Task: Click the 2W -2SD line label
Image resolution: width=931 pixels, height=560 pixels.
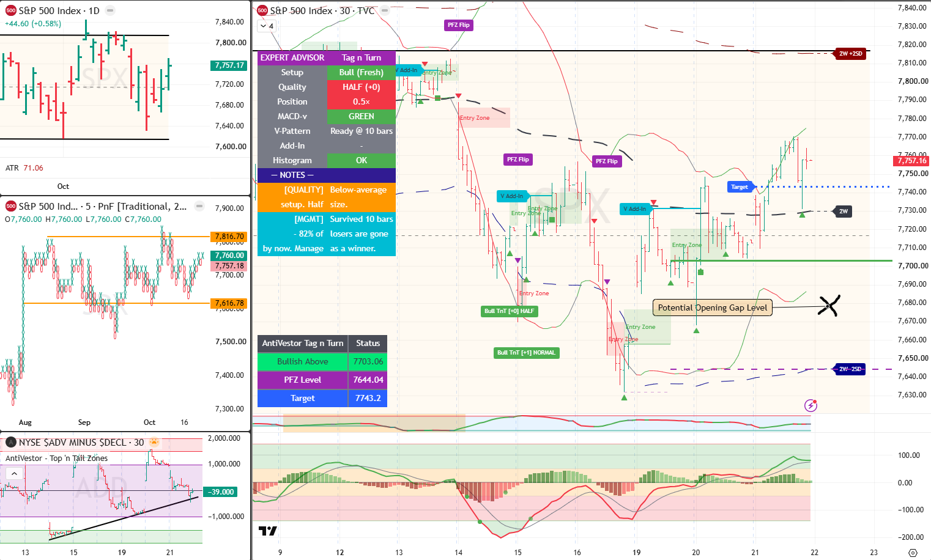Action: coord(850,369)
